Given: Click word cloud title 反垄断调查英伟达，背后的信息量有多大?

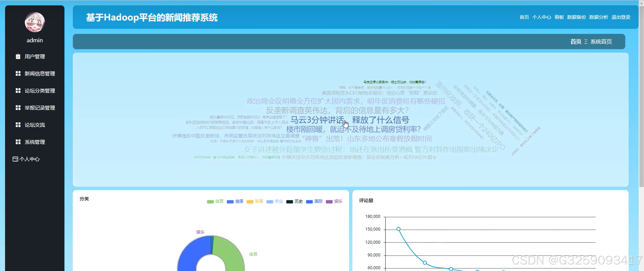Looking at the screenshot, I should point(337,110).
